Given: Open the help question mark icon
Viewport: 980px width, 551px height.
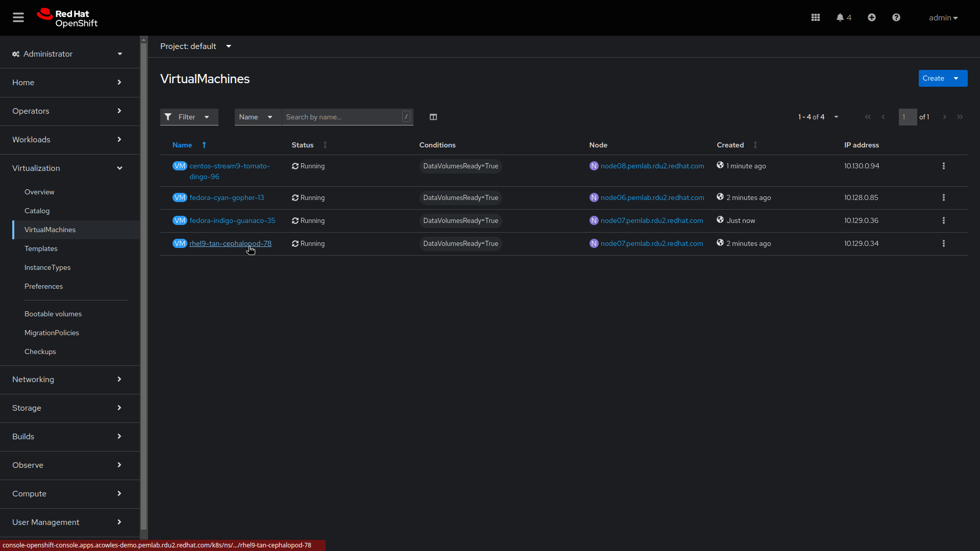Looking at the screenshot, I should tap(896, 17).
